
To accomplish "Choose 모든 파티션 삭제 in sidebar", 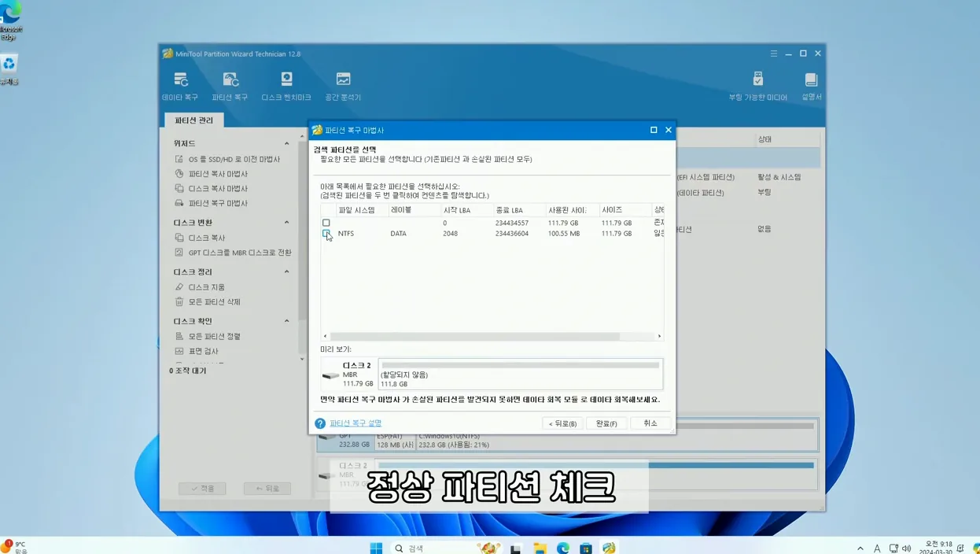I will [208, 302].
